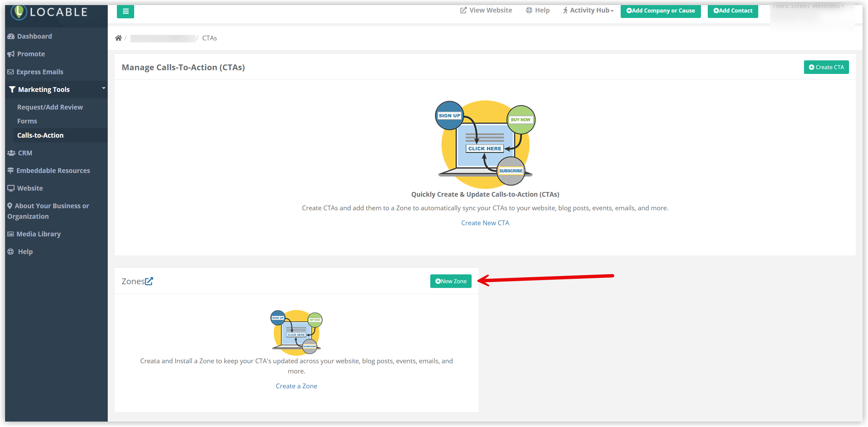
Task: Open Dashboard from the sidebar
Action: [34, 36]
